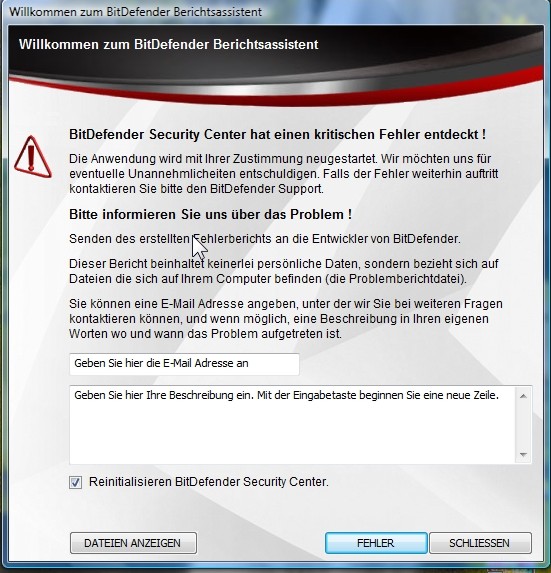Click the BitDefender Support contact paragraph

[x=284, y=174]
